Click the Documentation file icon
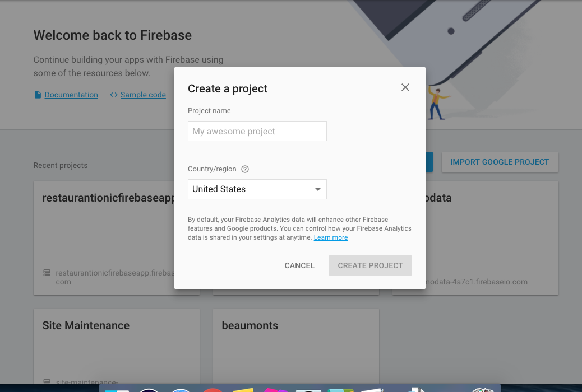This screenshot has width=582, height=392. (x=38, y=95)
